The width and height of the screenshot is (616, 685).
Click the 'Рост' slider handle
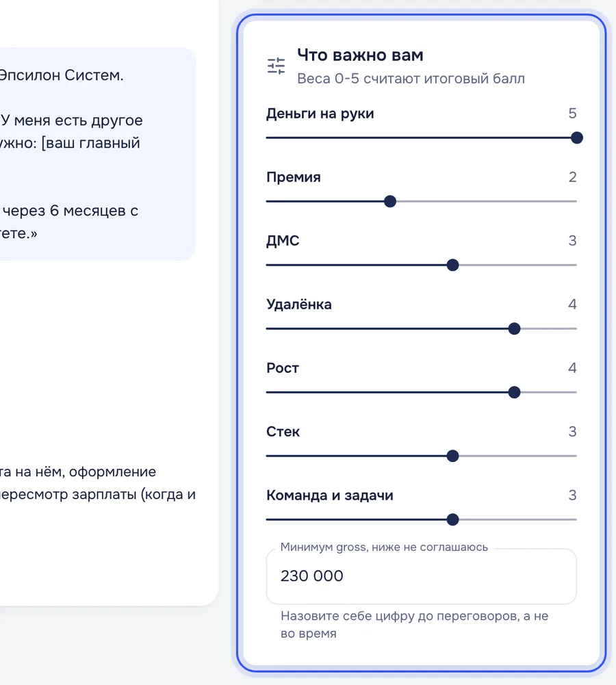point(514,392)
